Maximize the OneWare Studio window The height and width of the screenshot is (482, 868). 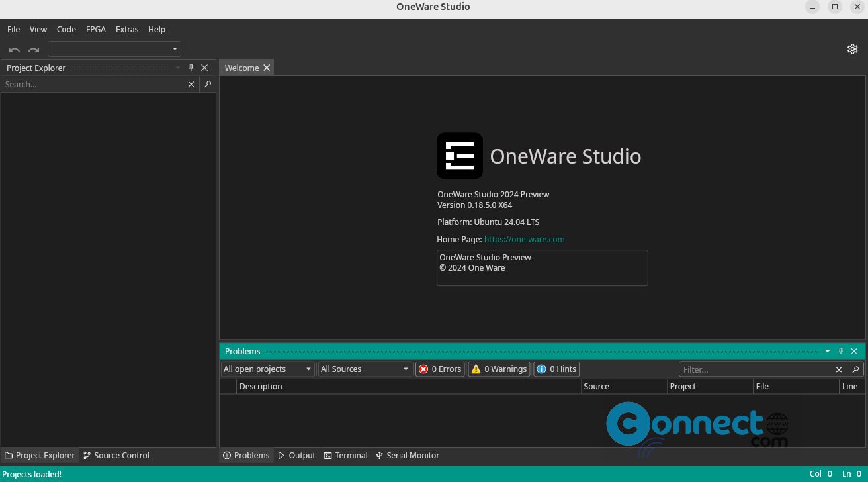tap(835, 7)
